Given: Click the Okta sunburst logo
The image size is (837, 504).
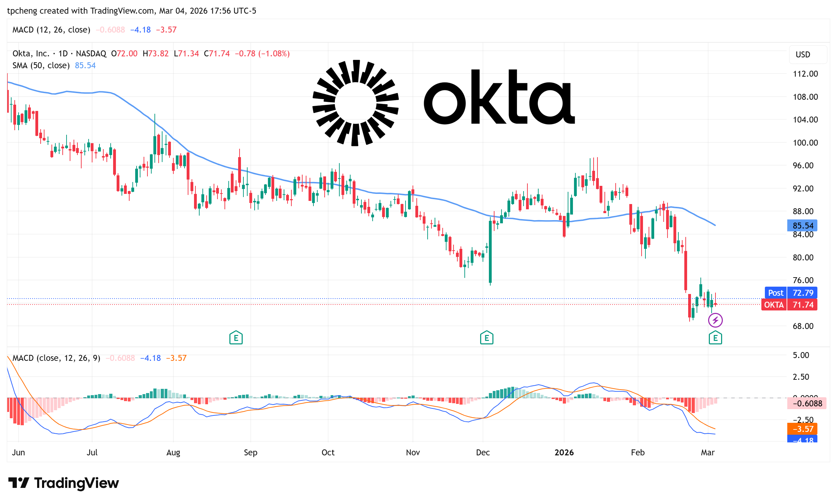Looking at the screenshot, I should (355, 103).
